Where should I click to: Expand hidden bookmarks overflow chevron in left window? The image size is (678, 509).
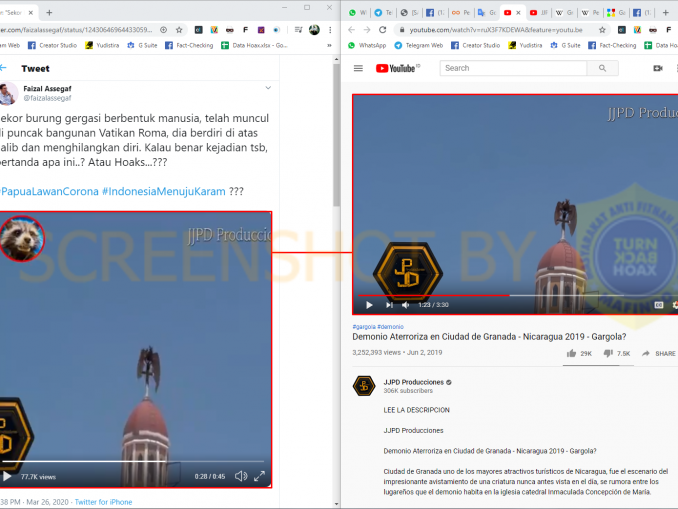pos(329,45)
